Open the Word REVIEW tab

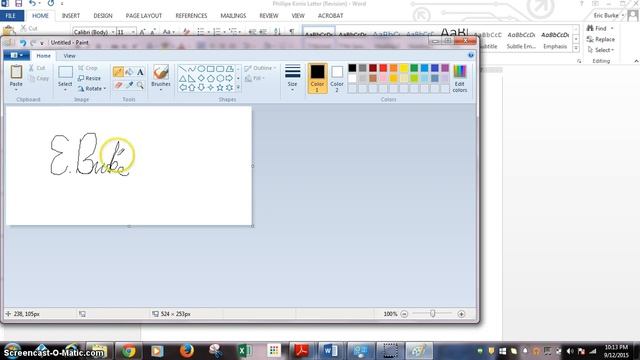(x=269, y=16)
